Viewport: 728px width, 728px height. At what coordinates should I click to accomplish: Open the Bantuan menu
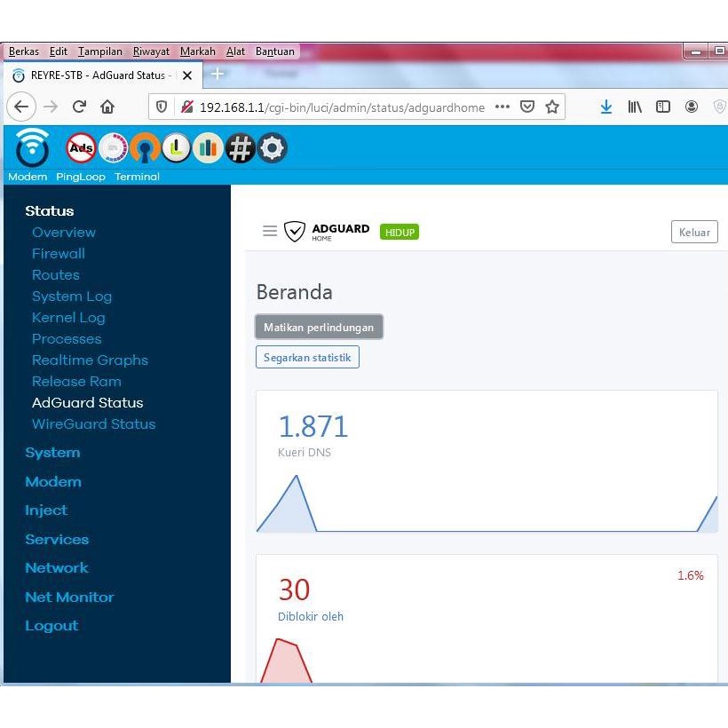click(x=275, y=51)
